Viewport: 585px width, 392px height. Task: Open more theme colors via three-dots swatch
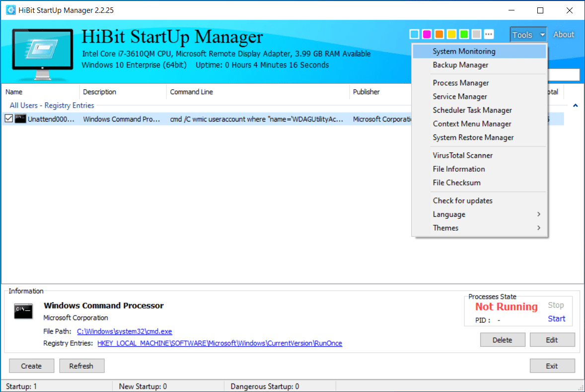point(489,34)
